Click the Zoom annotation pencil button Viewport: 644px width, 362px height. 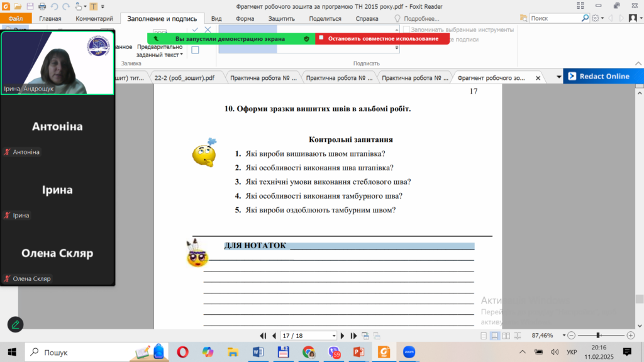(16, 325)
